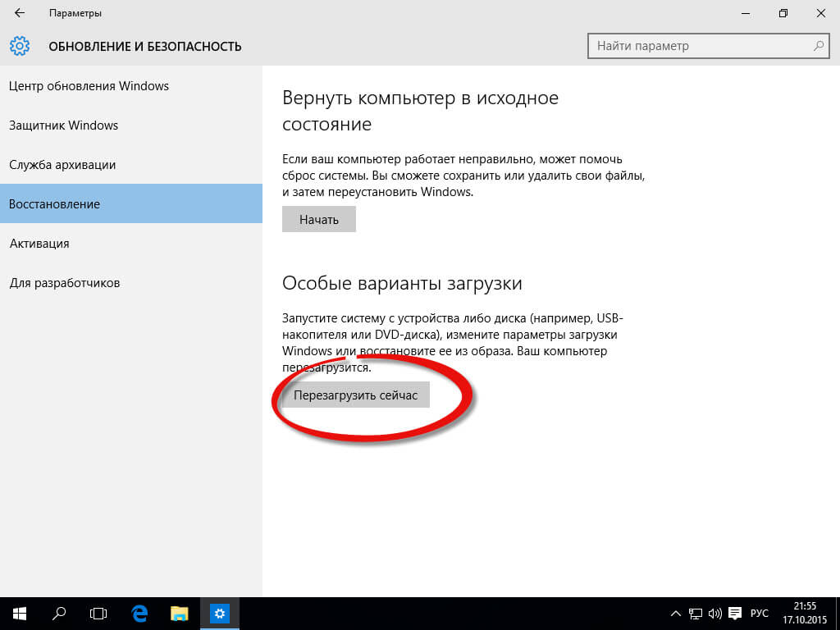Select Центр обновления Windows section

(131, 85)
